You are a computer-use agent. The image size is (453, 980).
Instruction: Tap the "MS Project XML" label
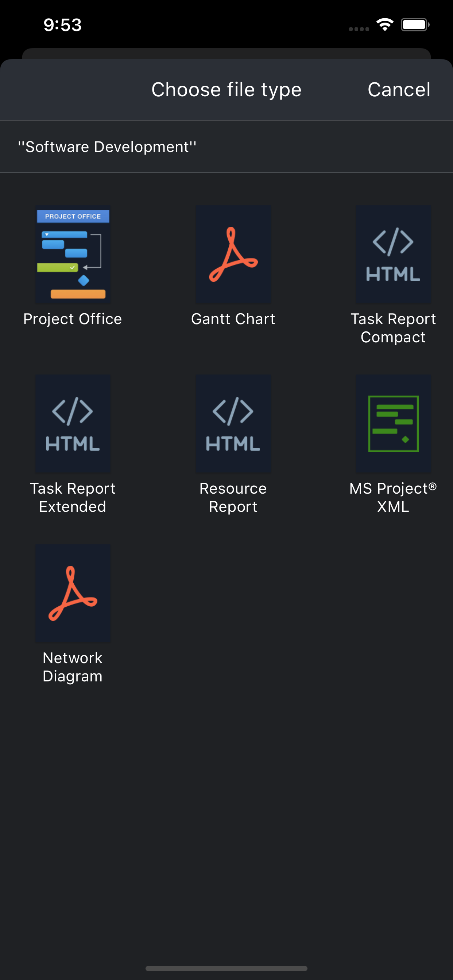[393, 497]
